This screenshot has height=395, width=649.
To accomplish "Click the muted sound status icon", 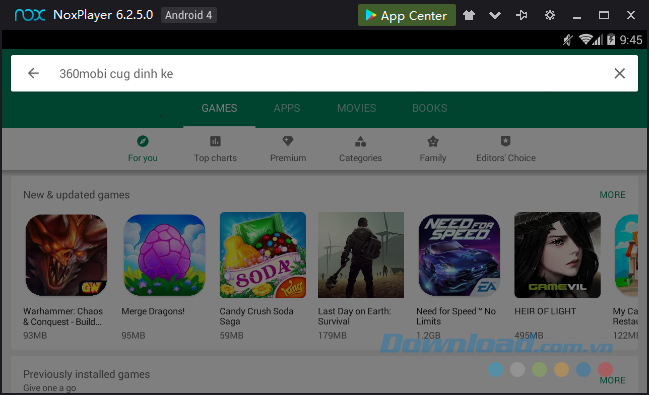I will click(568, 40).
